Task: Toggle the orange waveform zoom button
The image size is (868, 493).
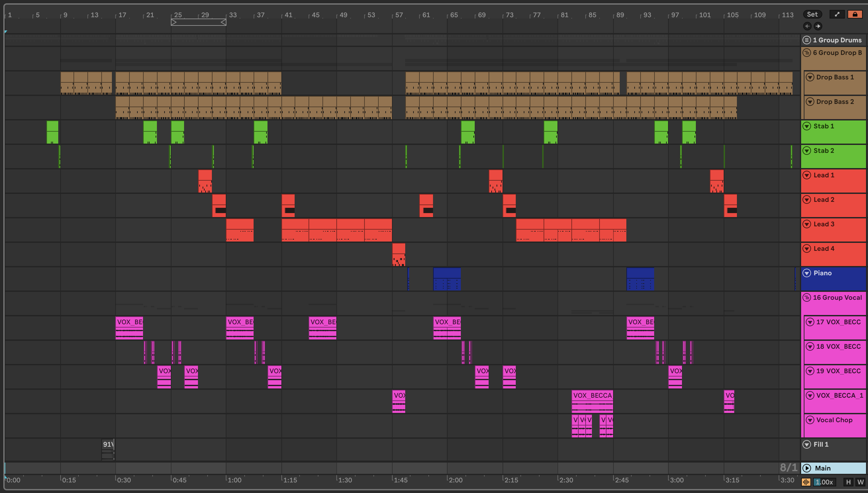Action: coord(806,482)
